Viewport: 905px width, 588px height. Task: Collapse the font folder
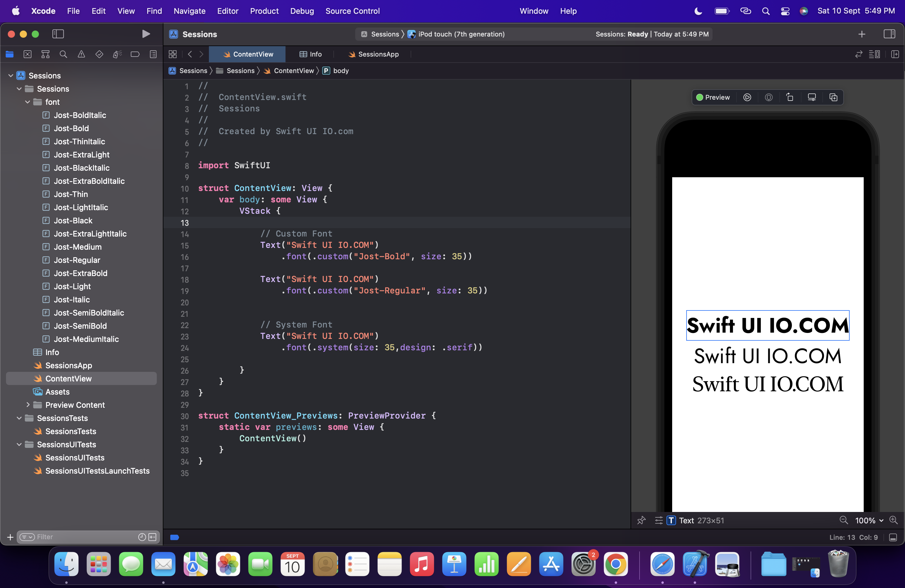[27, 102]
